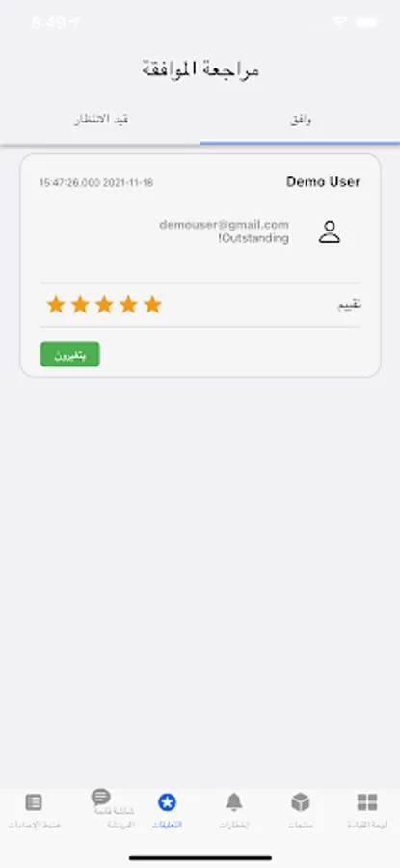Tap the demouser@gmail.com email text
This screenshot has height=868, width=400.
coord(224,224)
